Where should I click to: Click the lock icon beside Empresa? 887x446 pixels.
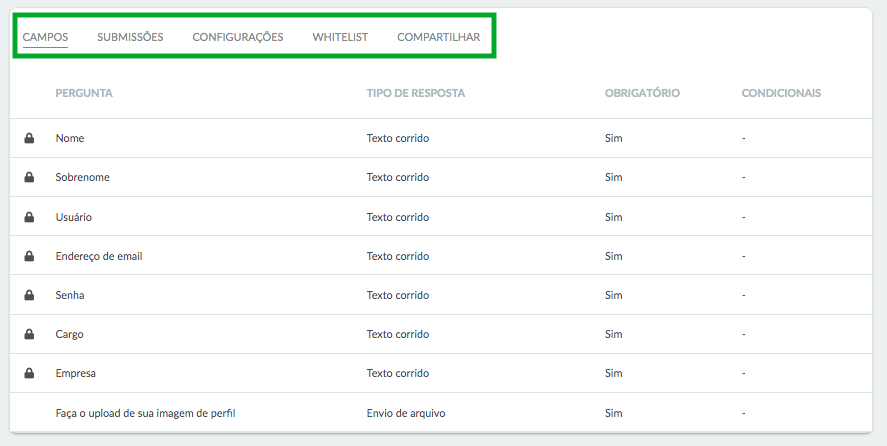coord(29,373)
